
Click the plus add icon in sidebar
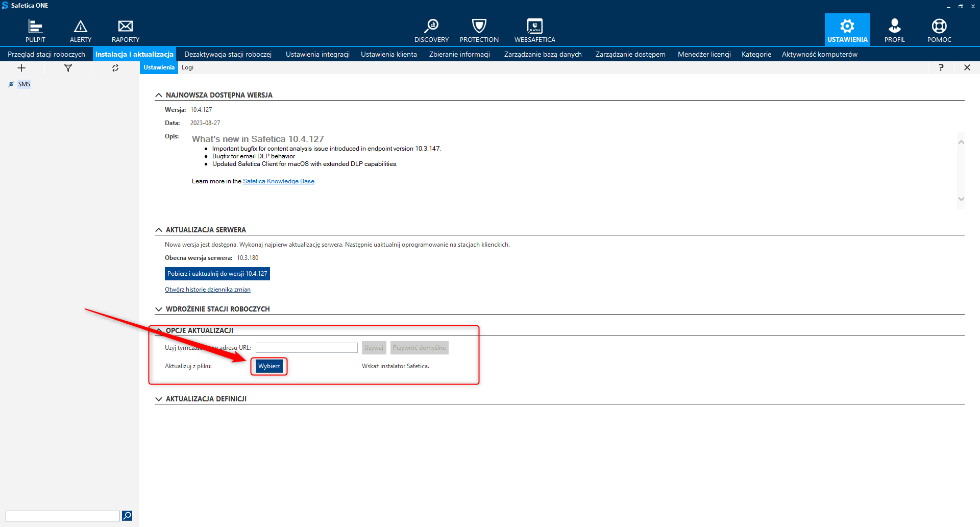click(21, 68)
